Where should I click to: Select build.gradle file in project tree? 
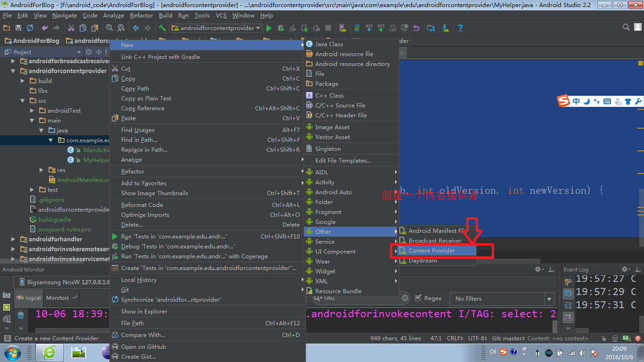[55, 220]
